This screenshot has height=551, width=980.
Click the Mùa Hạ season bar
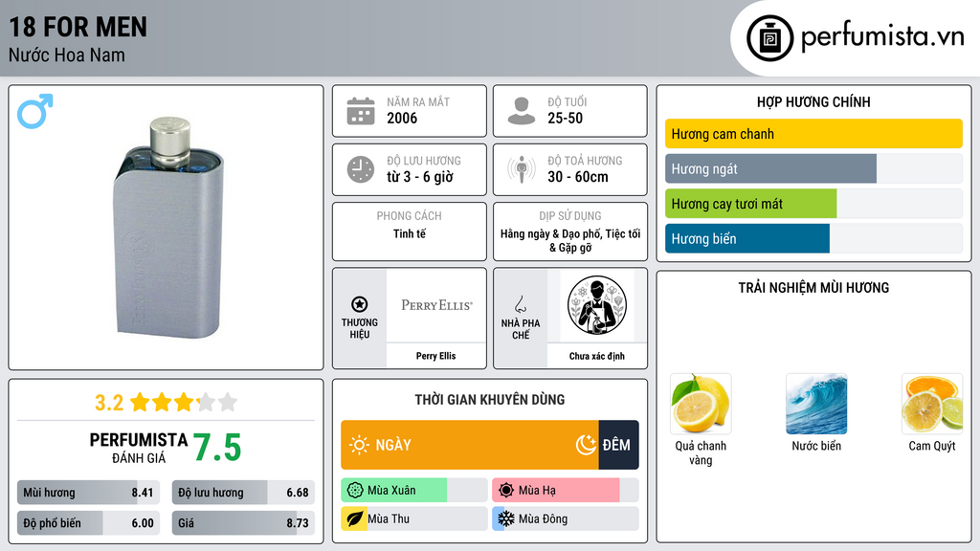point(565,491)
